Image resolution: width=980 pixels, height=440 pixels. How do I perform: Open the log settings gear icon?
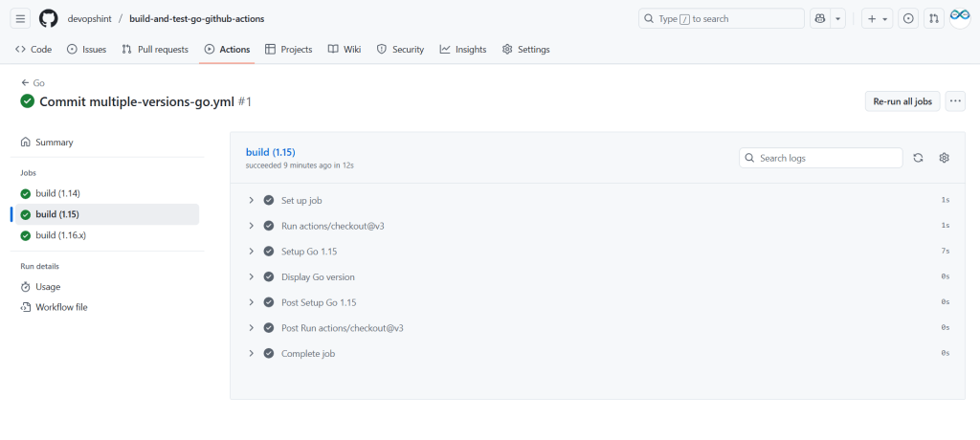(x=945, y=158)
